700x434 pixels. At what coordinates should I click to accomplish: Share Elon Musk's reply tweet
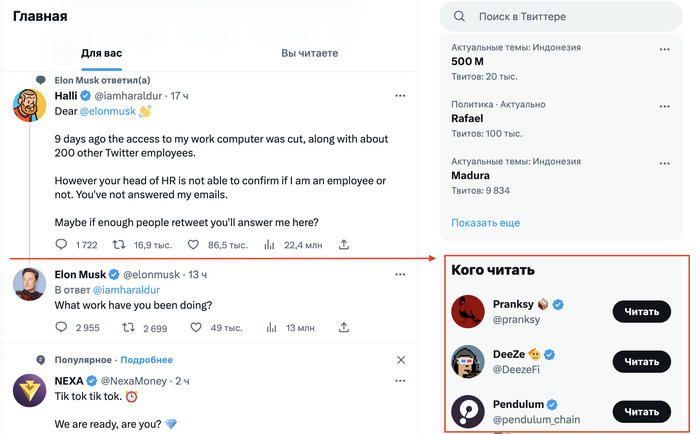click(x=344, y=327)
